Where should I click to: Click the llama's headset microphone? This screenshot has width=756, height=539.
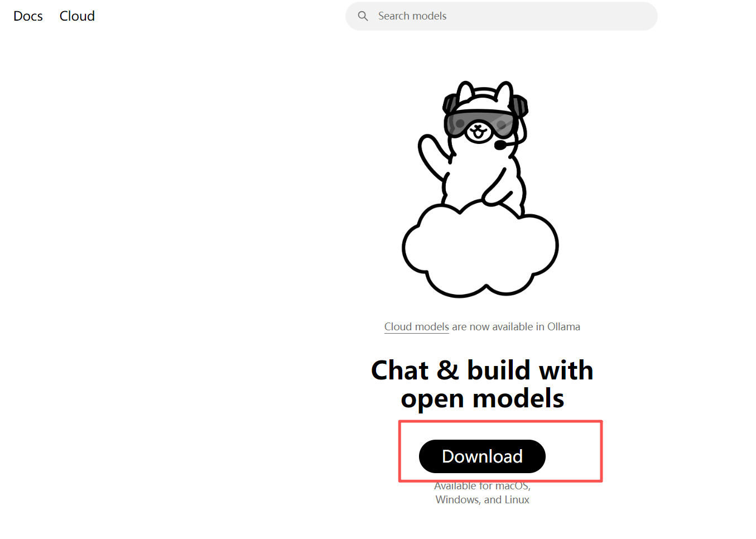(x=500, y=146)
